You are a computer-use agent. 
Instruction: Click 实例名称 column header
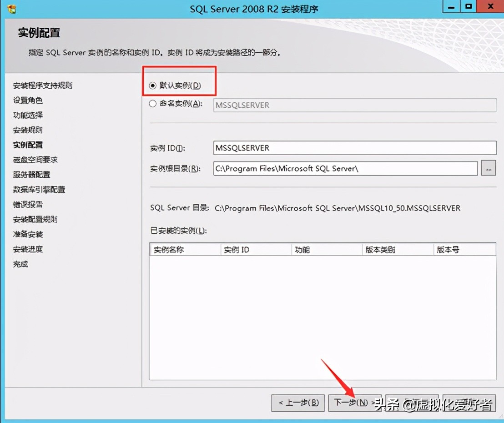point(186,250)
